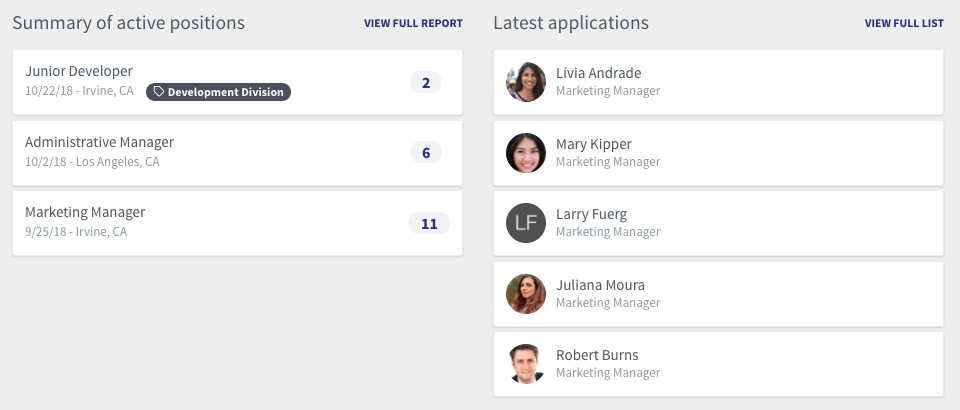Open the View Full List link

(x=904, y=23)
